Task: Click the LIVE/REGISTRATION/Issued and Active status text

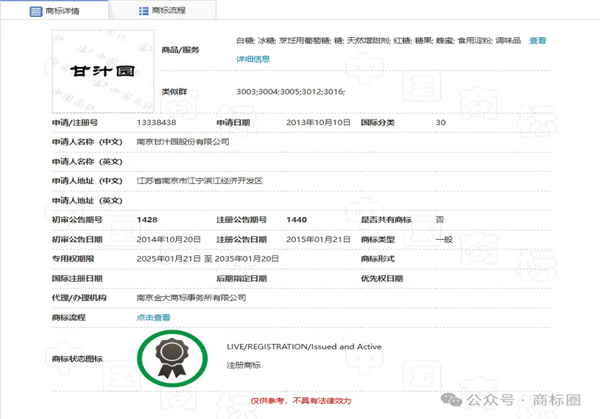Action: [304, 346]
